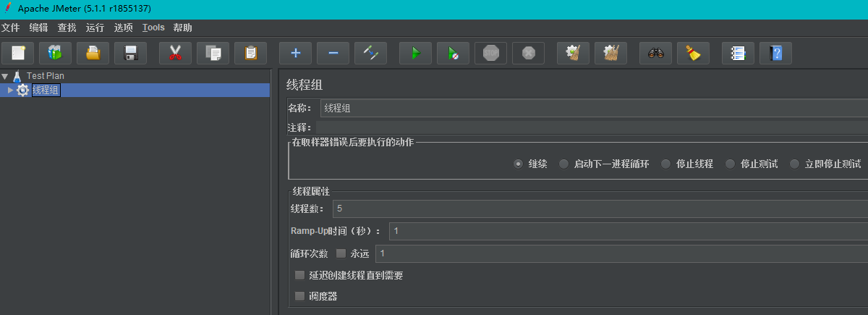Expand the 线程组 tree node

[x=10, y=90]
